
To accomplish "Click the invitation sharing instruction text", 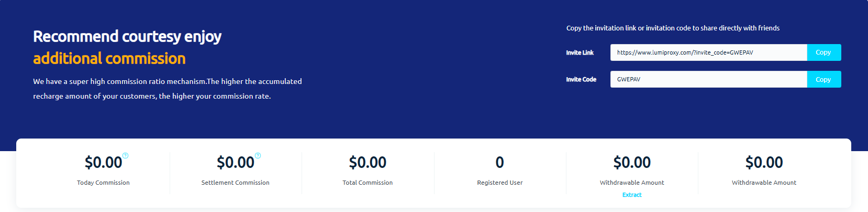I will pyautogui.click(x=673, y=28).
